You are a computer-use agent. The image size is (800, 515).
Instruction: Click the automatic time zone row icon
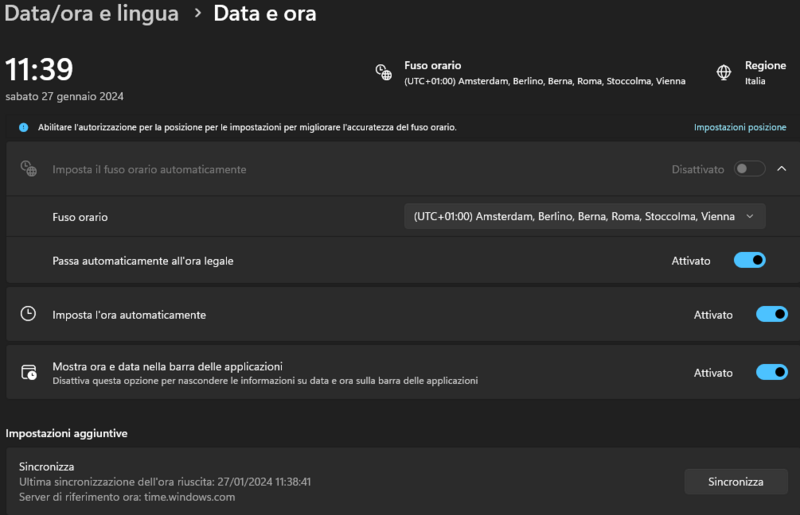pos(29,169)
